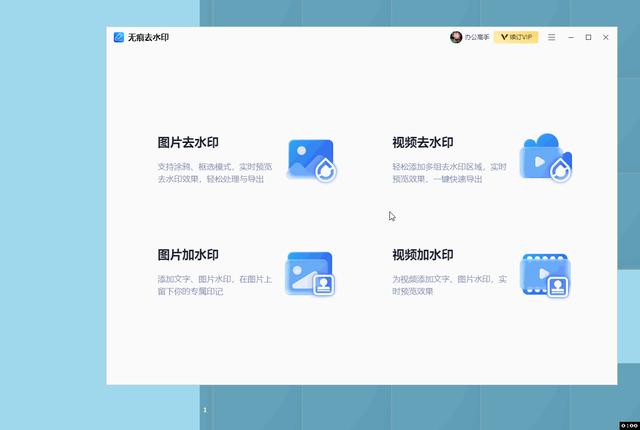This screenshot has height=430, width=640.
Task: Click description text under 视频加水印
Action: (x=449, y=285)
